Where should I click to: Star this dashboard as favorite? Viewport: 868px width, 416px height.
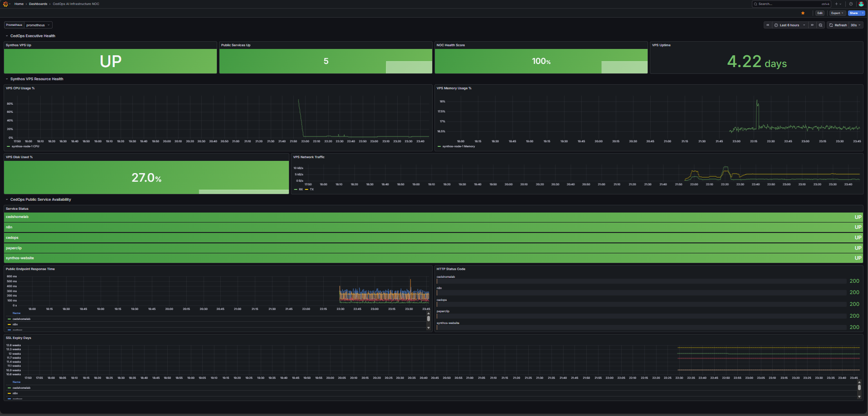[x=803, y=13]
